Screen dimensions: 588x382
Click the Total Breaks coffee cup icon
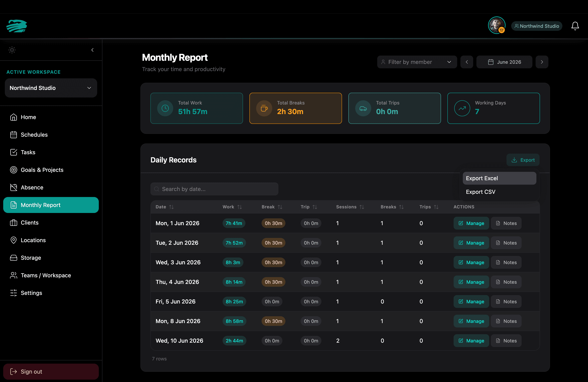pyautogui.click(x=264, y=108)
